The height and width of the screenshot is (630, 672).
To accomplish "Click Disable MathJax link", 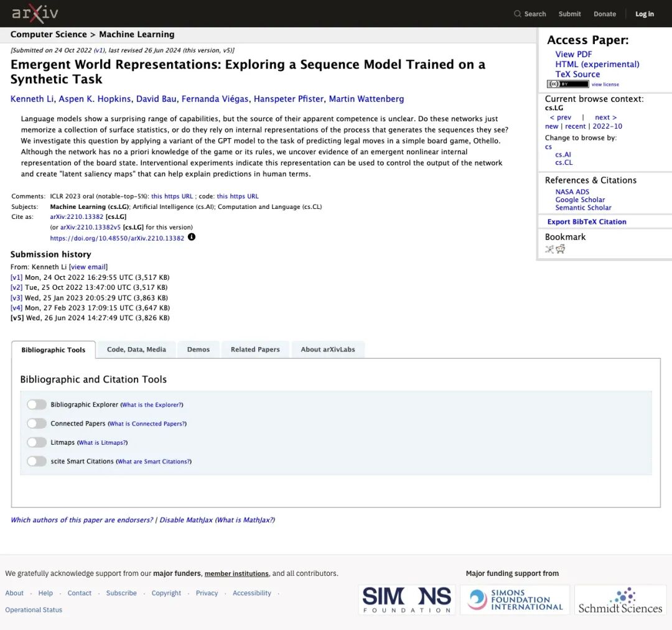I will tap(186, 520).
